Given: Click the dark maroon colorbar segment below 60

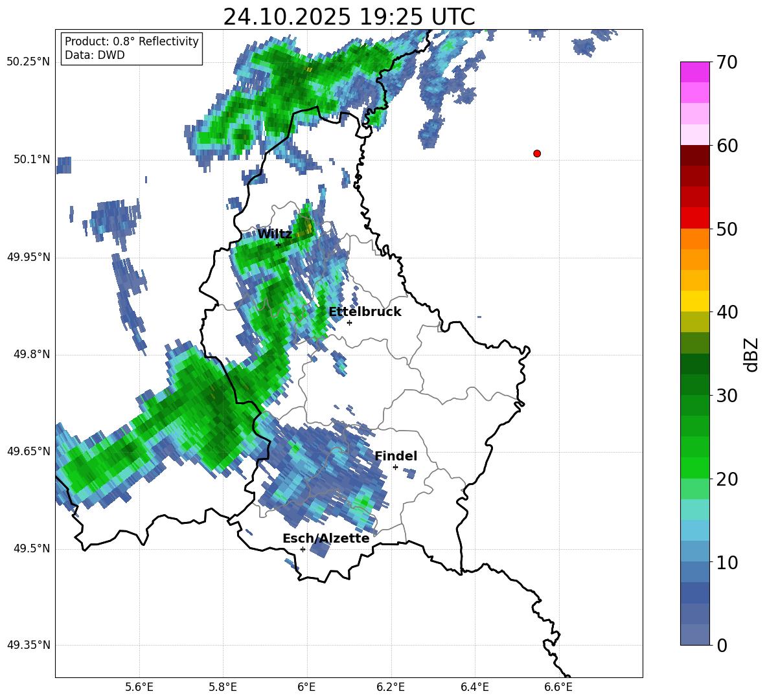Looking at the screenshot, I should tap(694, 155).
